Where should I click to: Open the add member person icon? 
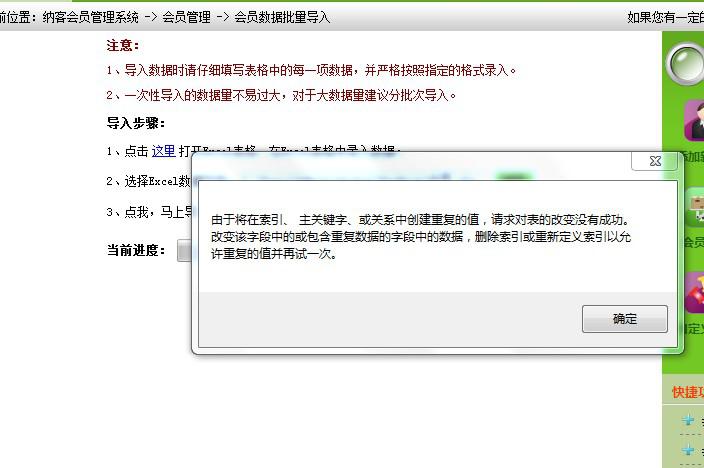pyautogui.click(x=694, y=121)
